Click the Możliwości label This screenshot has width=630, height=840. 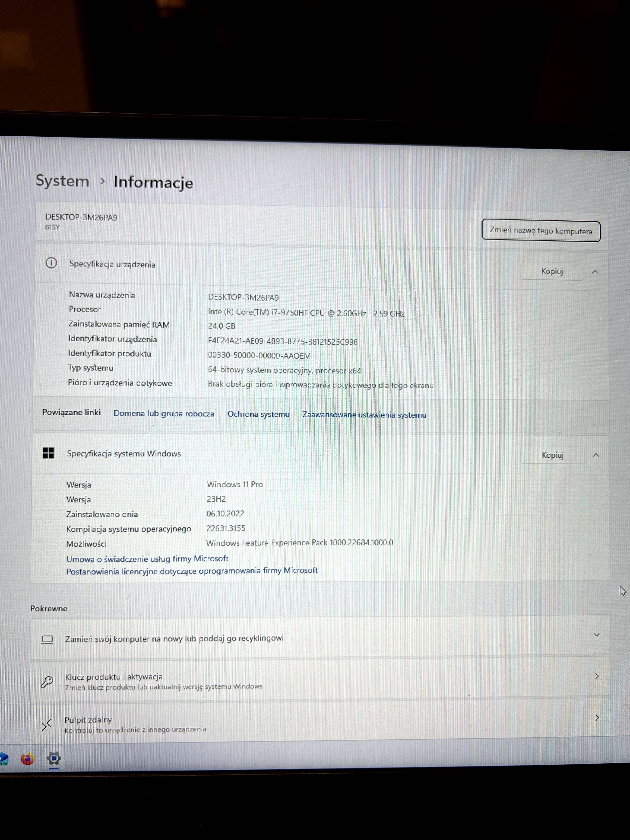click(86, 544)
